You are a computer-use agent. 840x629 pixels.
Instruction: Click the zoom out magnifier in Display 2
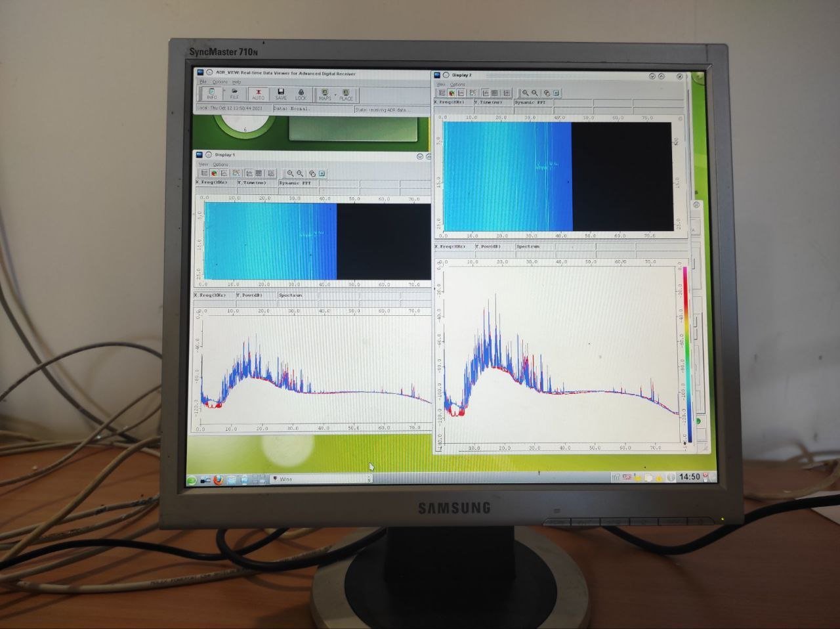tap(535, 93)
